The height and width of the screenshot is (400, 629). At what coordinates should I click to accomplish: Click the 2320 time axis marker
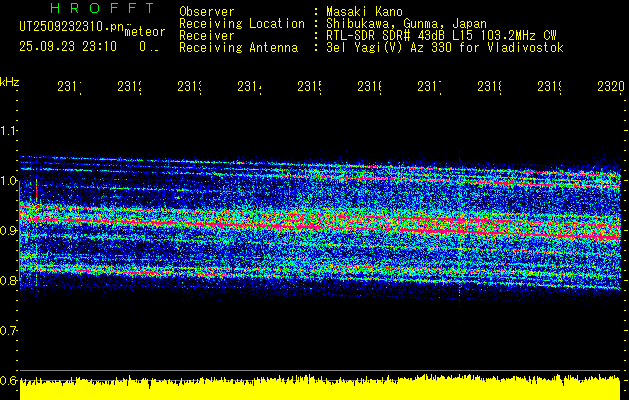click(x=611, y=87)
